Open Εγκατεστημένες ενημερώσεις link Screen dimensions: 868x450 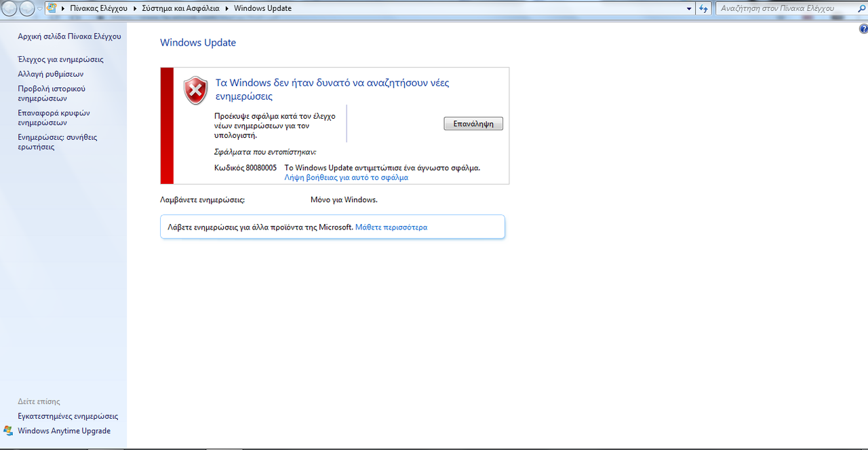point(68,417)
